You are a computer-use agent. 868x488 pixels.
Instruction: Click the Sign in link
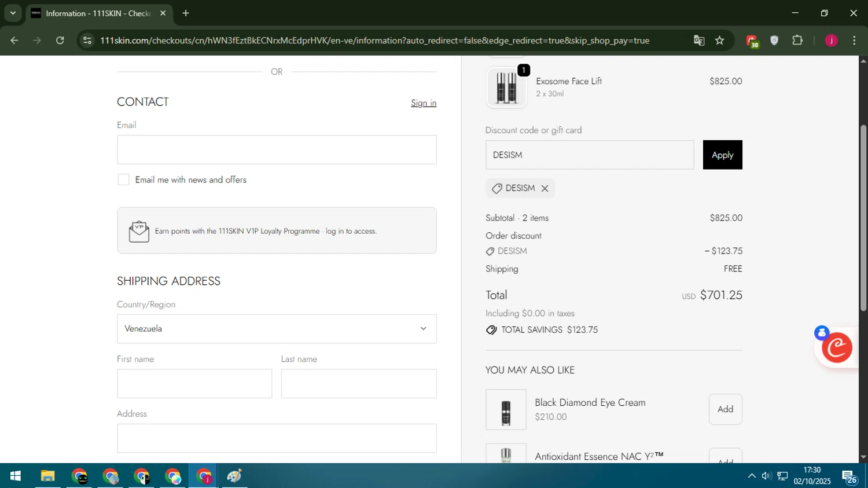coord(424,103)
